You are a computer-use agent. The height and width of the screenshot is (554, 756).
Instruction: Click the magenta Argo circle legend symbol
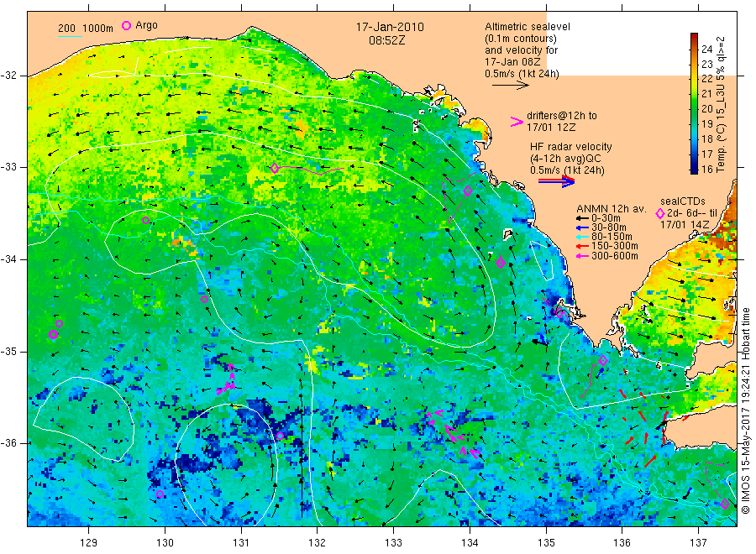[x=126, y=25]
